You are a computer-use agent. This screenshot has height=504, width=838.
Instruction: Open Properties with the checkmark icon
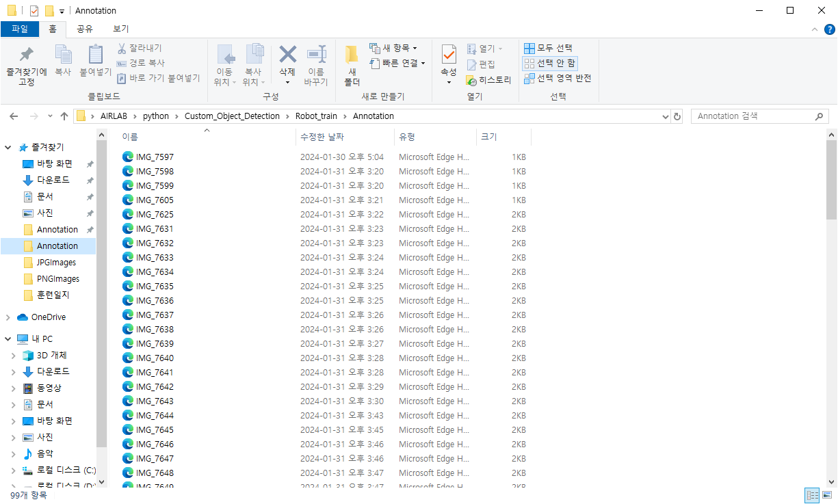[x=448, y=55]
